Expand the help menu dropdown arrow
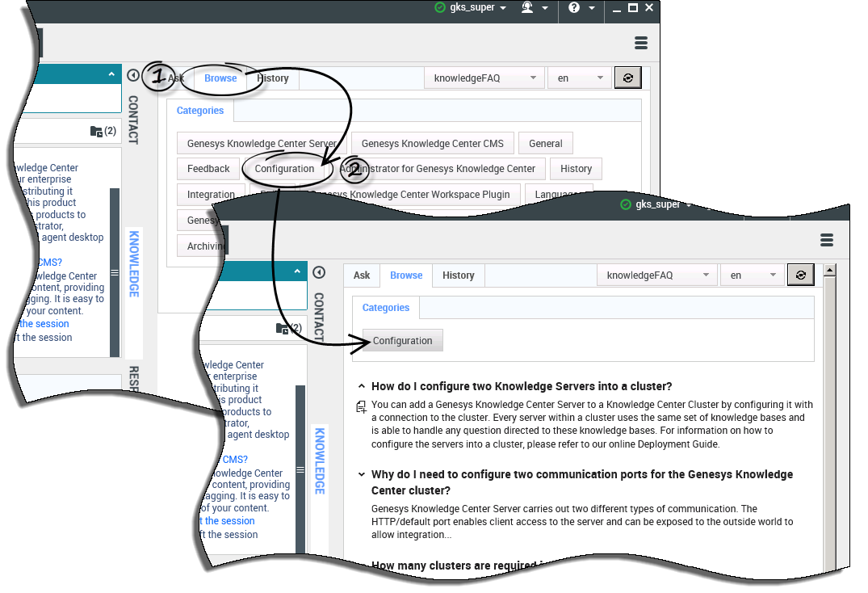The width and height of the screenshot is (868, 593). (592, 8)
